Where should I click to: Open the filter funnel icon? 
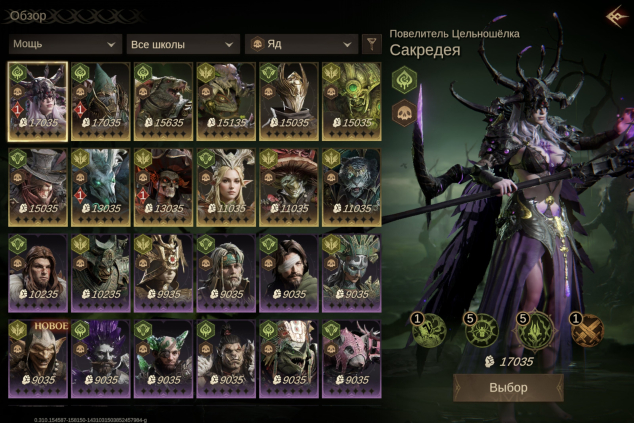pos(371,44)
